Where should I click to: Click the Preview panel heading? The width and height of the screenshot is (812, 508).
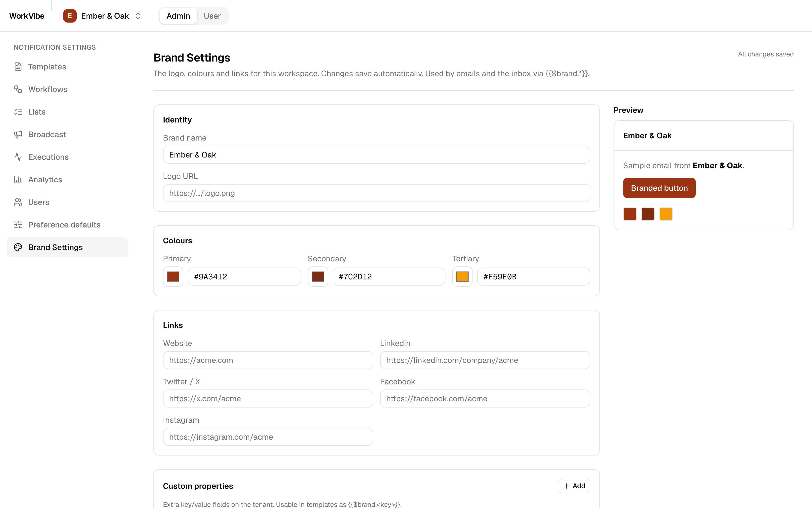pos(628,110)
